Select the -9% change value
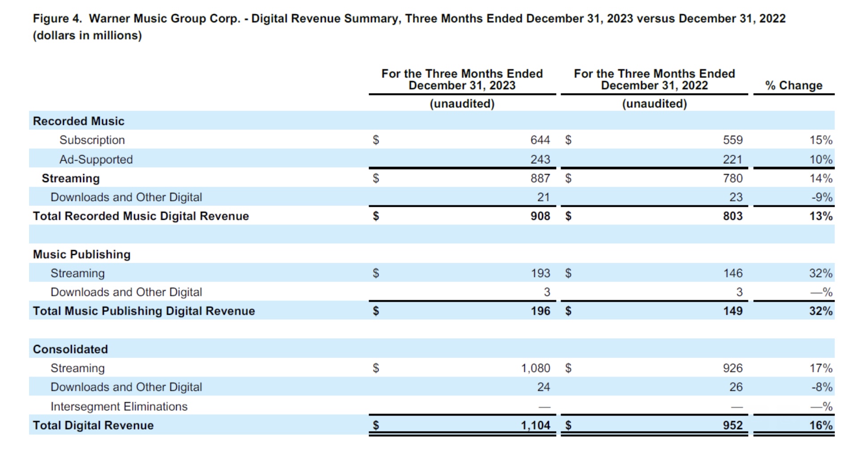Screen dimensions: 868x459 click(822, 197)
